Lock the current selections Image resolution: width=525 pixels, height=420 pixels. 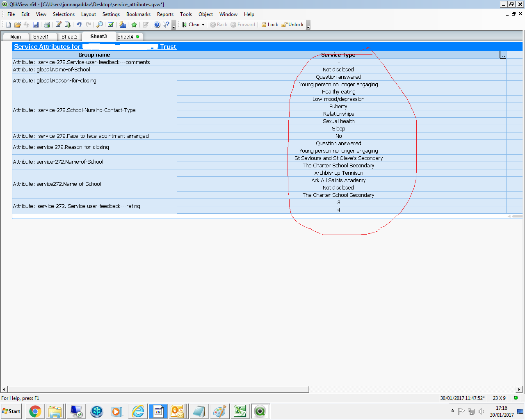tap(269, 25)
